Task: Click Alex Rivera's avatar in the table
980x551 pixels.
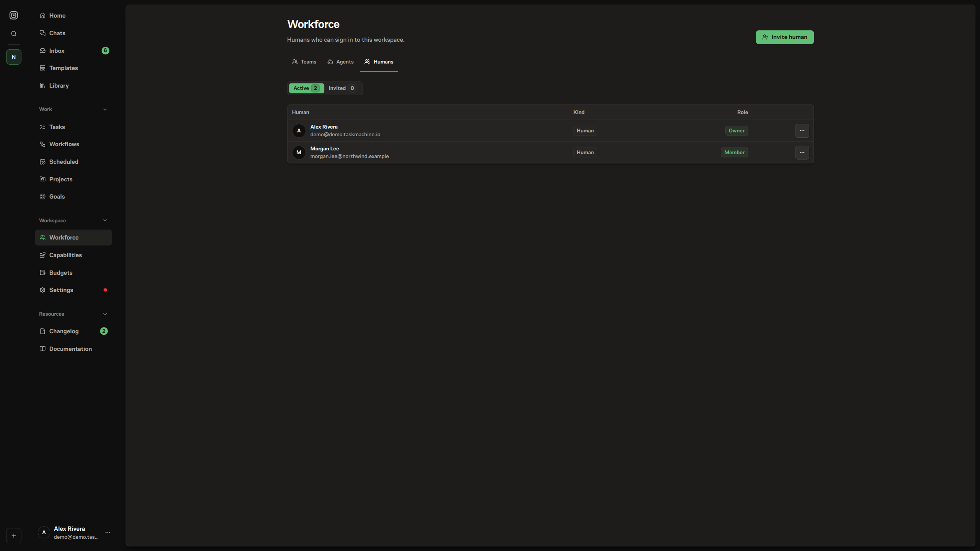Action: click(299, 131)
